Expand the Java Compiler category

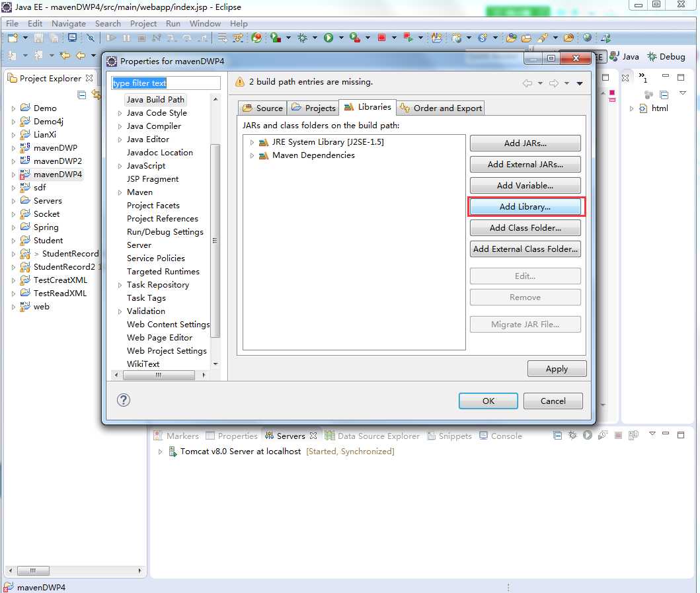(120, 127)
